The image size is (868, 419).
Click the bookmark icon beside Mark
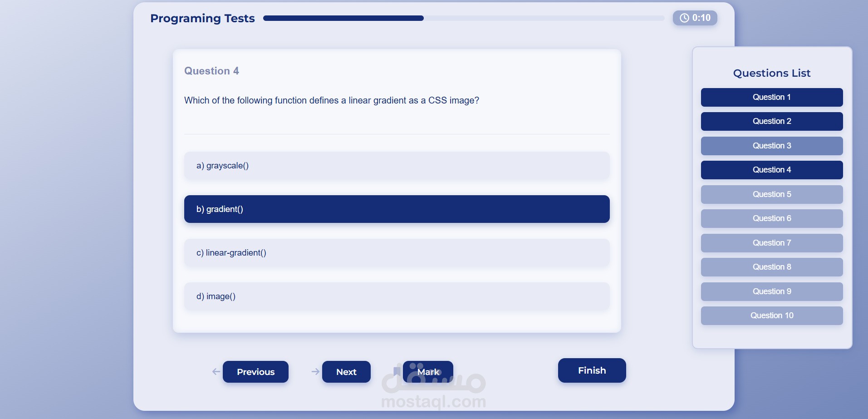(397, 371)
